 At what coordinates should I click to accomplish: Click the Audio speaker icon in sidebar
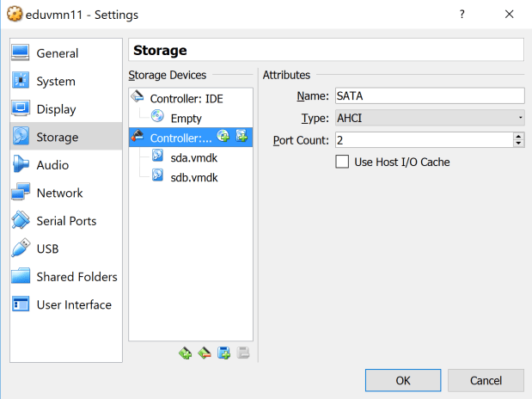[21, 165]
